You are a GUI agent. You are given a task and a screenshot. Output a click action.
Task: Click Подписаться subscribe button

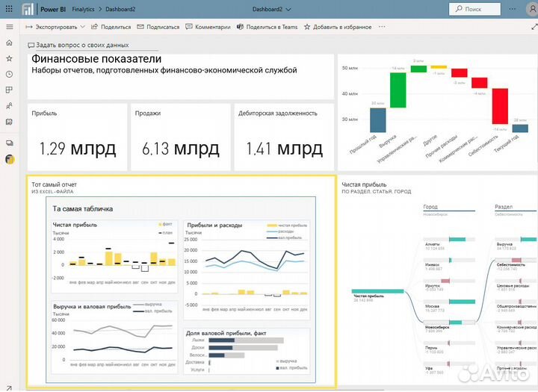pos(158,27)
